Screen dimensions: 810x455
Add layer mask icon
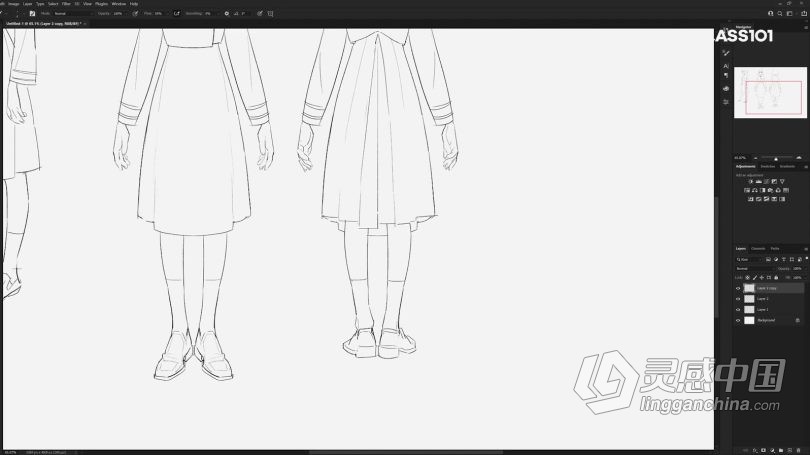point(764,450)
